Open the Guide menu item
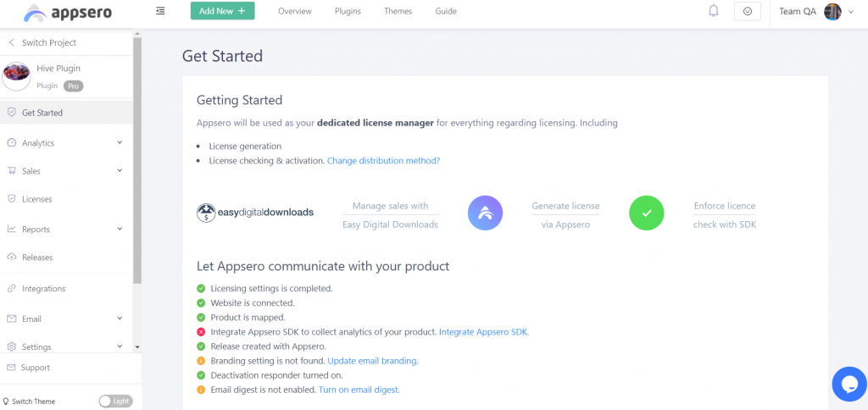The height and width of the screenshot is (410, 868). (x=446, y=11)
